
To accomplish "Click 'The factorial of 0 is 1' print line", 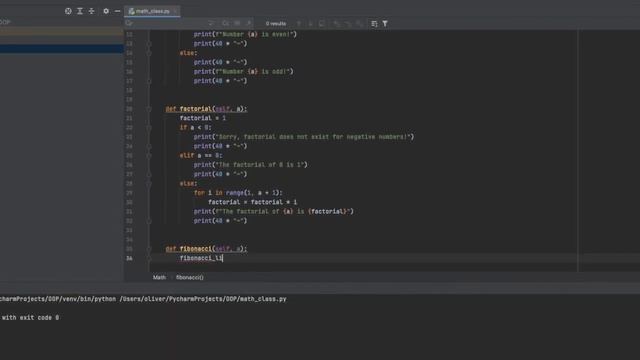I will 251,165.
